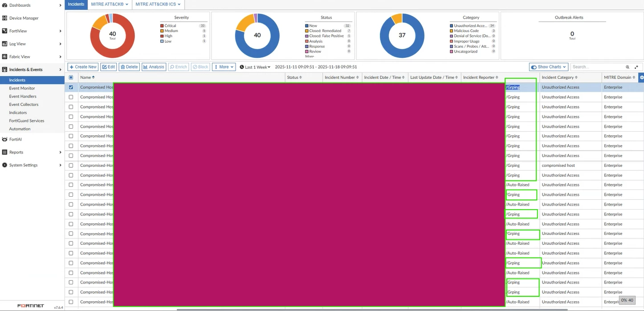Viewport: 644px width, 311px height.
Task: Click the 'compromised host' category cell
Action: tap(558, 166)
